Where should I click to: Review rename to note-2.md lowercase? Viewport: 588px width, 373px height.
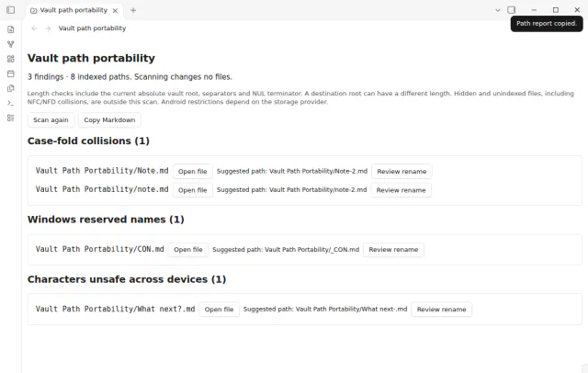pos(401,190)
